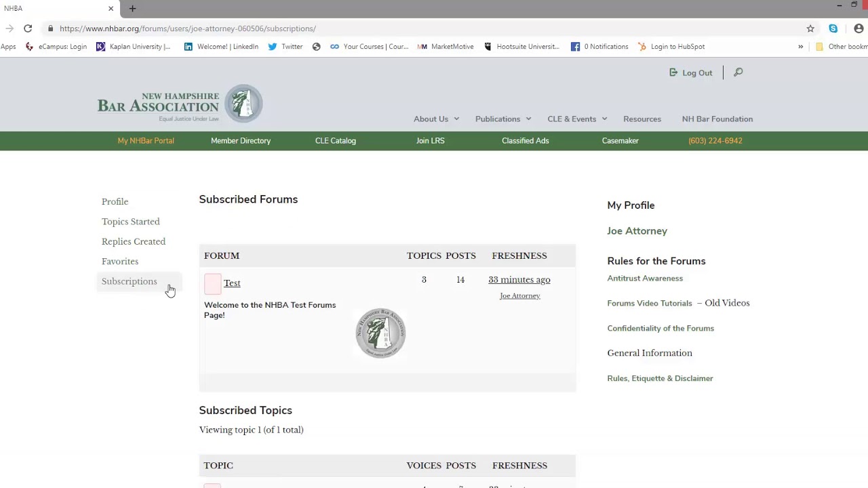Click the address bar URL field
This screenshot has width=868, height=488.
click(x=427, y=28)
